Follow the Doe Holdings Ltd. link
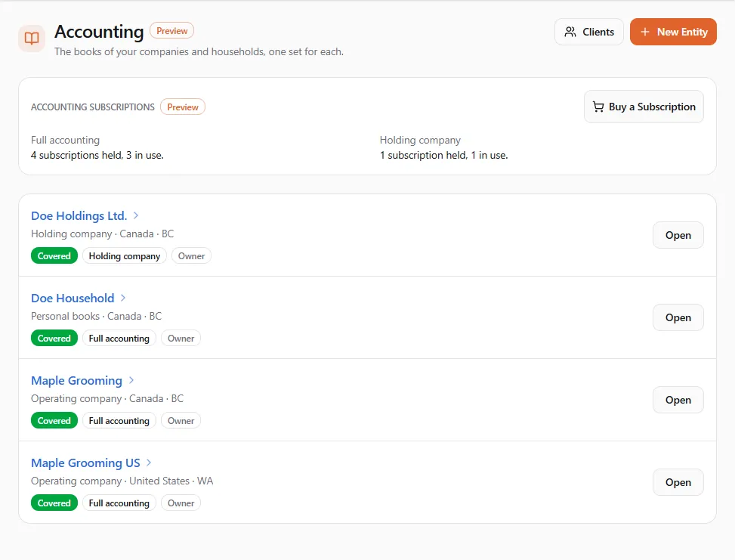 click(x=79, y=215)
